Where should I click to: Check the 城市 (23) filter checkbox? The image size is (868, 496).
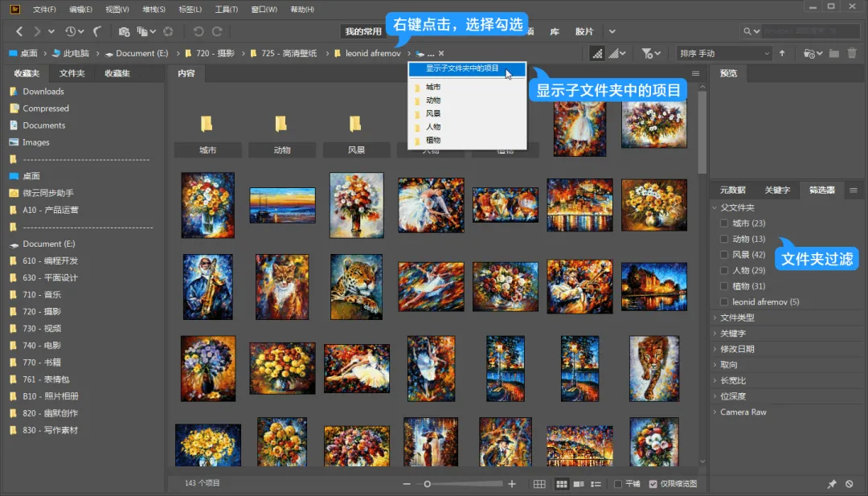[x=724, y=223]
